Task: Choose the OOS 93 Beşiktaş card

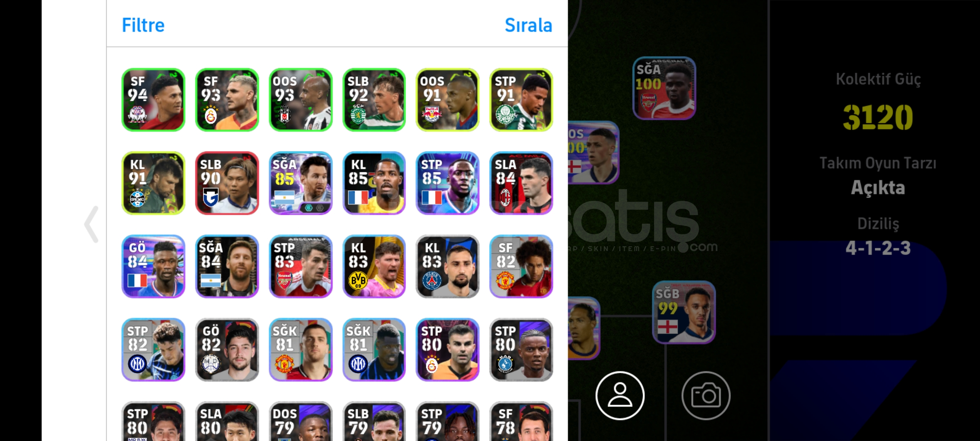Action: [301, 100]
